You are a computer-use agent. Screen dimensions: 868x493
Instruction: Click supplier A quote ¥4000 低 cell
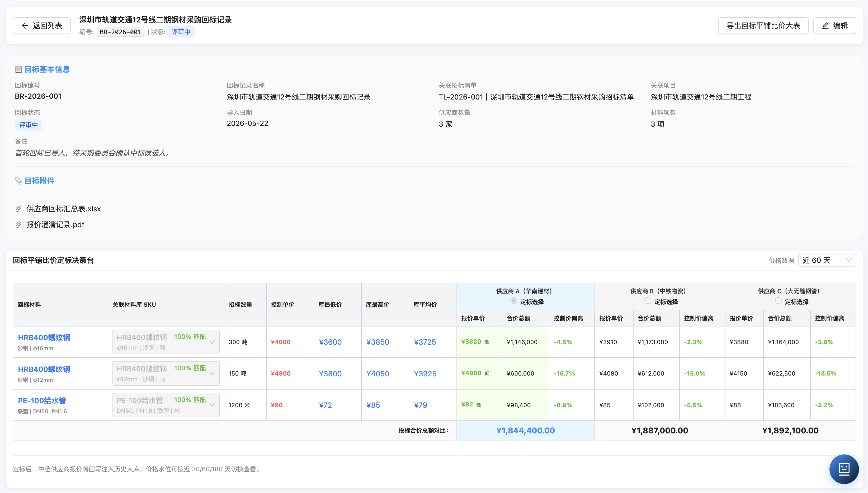click(479, 373)
